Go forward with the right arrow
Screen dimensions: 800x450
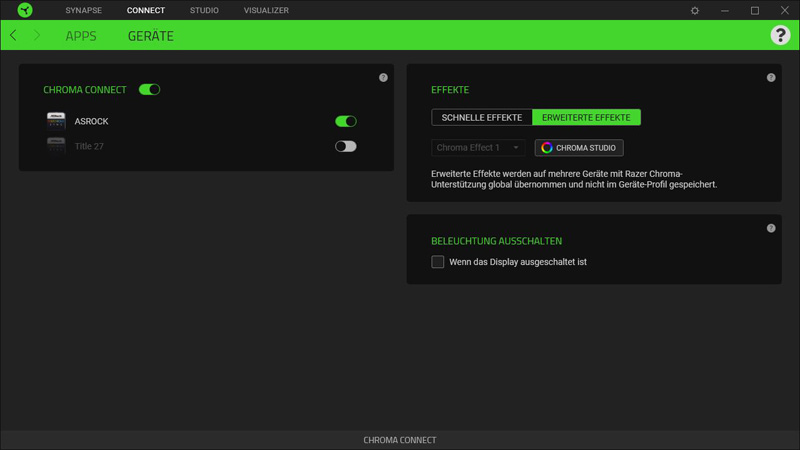[37, 35]
